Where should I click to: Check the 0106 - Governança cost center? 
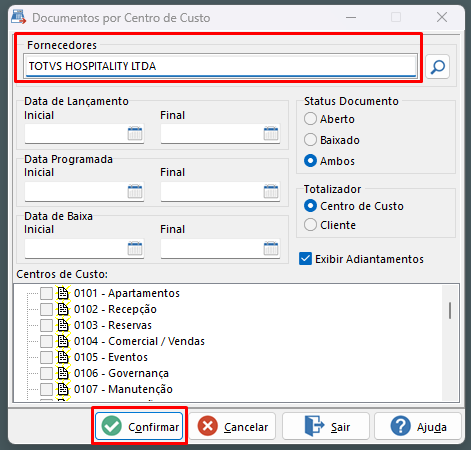46,373
